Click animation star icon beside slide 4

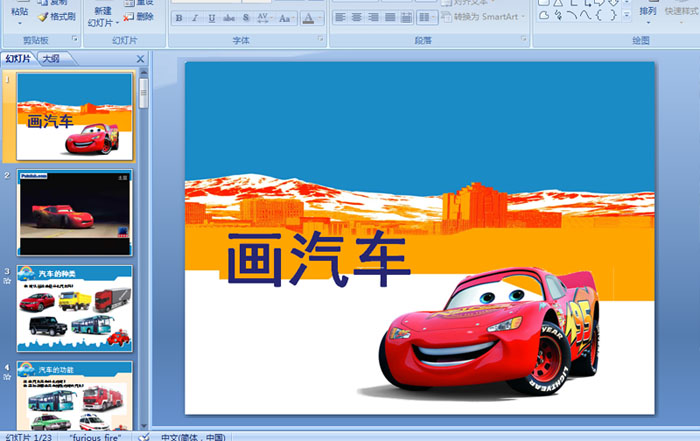click(7, 377)
